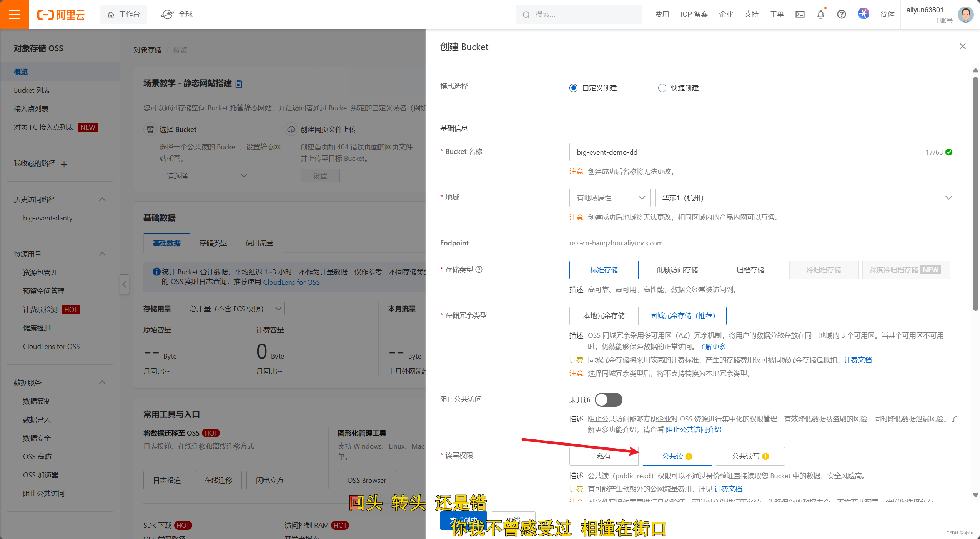980x539 pixels.
Task: Click the Bucket name input field
Action: [763, 152]
